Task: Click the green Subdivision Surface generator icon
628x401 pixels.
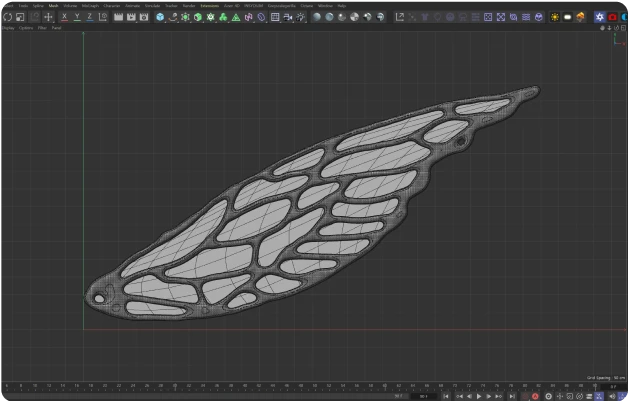Action: point(185,17)
